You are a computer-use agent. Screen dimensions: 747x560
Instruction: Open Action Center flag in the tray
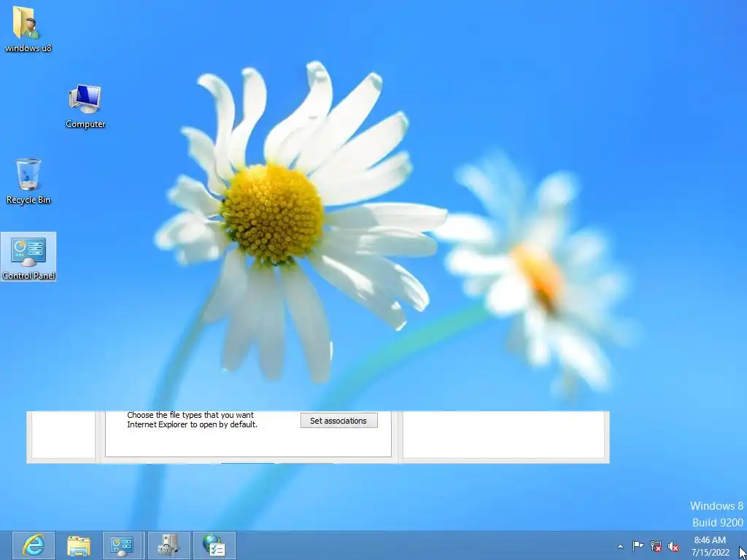638,546
